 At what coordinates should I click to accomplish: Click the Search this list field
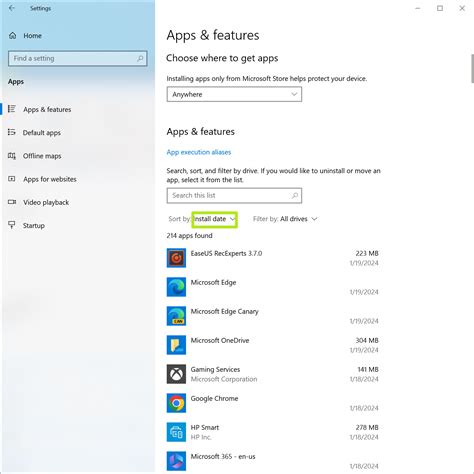click(x=234, y=195)
